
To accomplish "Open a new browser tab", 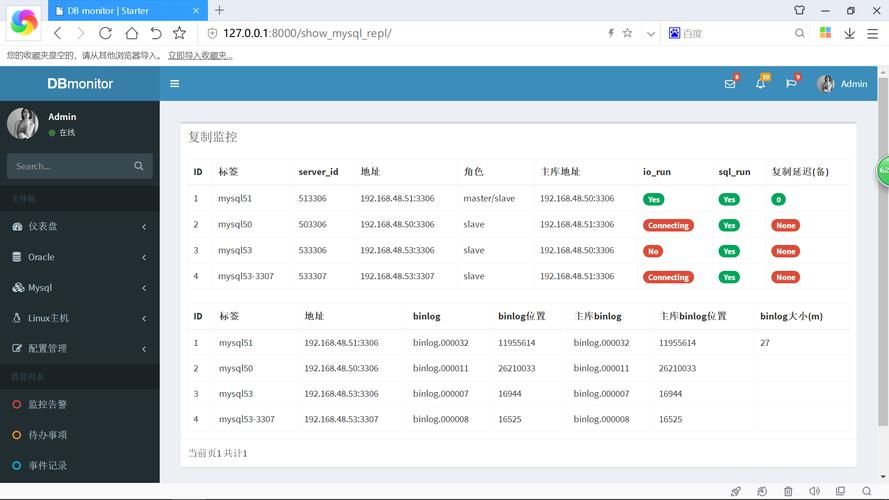I will coord(219,10).
